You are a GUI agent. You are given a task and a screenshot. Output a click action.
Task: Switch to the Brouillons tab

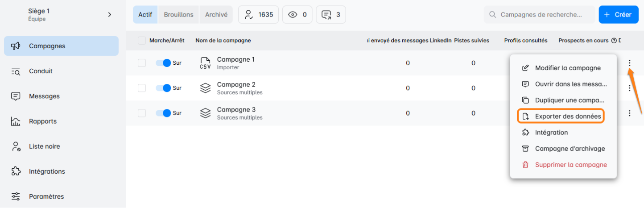click(178, 15)
